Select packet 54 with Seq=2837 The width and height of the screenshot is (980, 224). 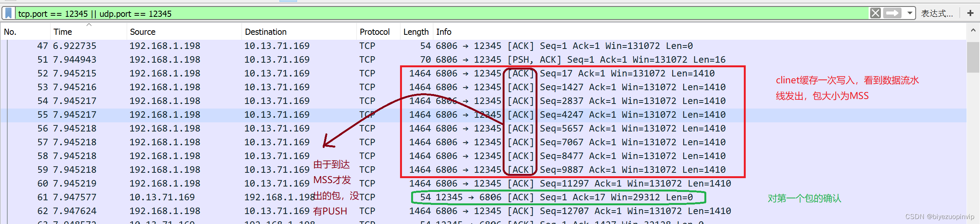(x=483, y=101)
